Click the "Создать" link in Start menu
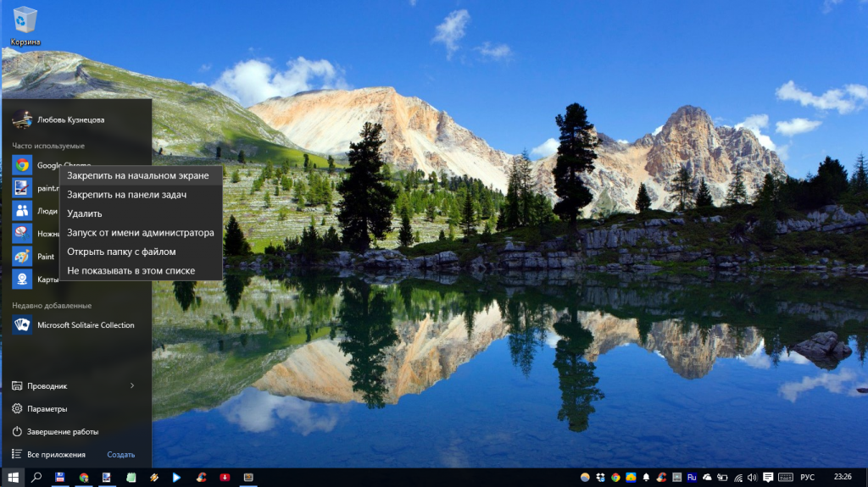The image size is (868, 487). pos(121,455)
